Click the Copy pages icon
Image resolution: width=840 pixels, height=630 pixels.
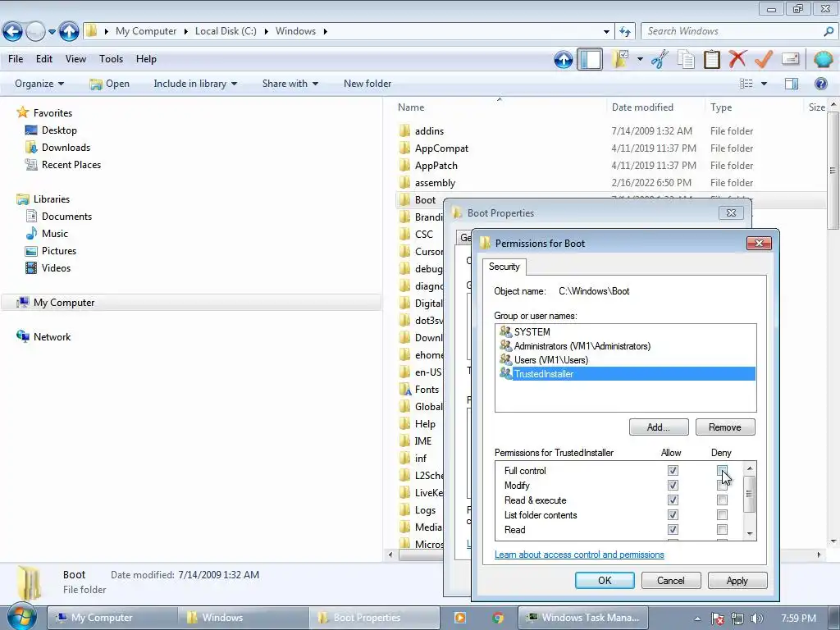pos(686,59)
